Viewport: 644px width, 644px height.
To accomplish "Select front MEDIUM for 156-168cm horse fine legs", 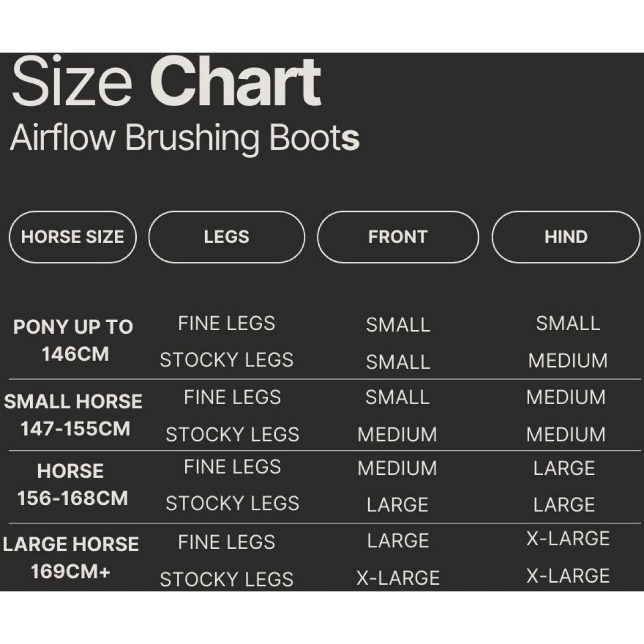I will (397, 468).
